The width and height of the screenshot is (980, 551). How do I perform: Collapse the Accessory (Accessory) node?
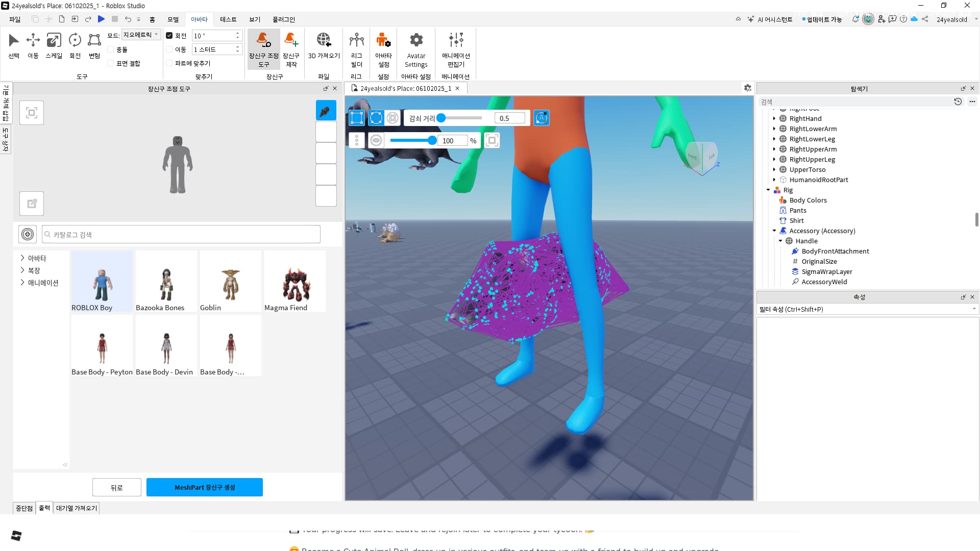pos(774,231)
